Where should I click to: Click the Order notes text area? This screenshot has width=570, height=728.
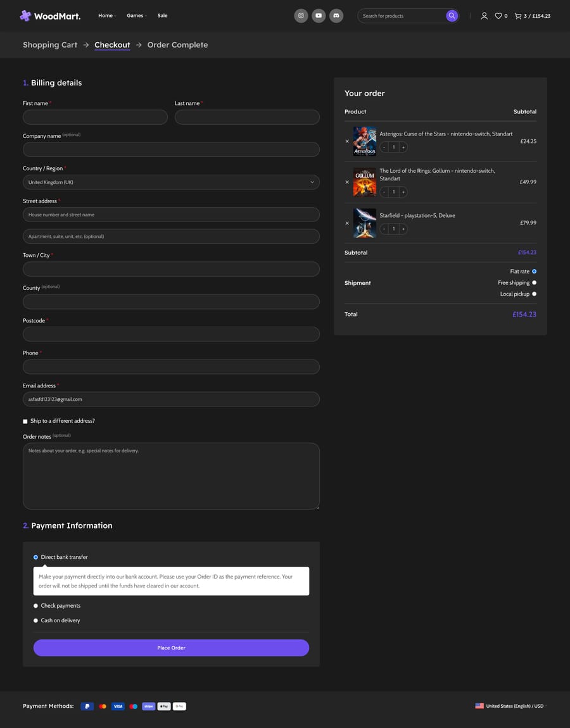[x=171, y=476]
